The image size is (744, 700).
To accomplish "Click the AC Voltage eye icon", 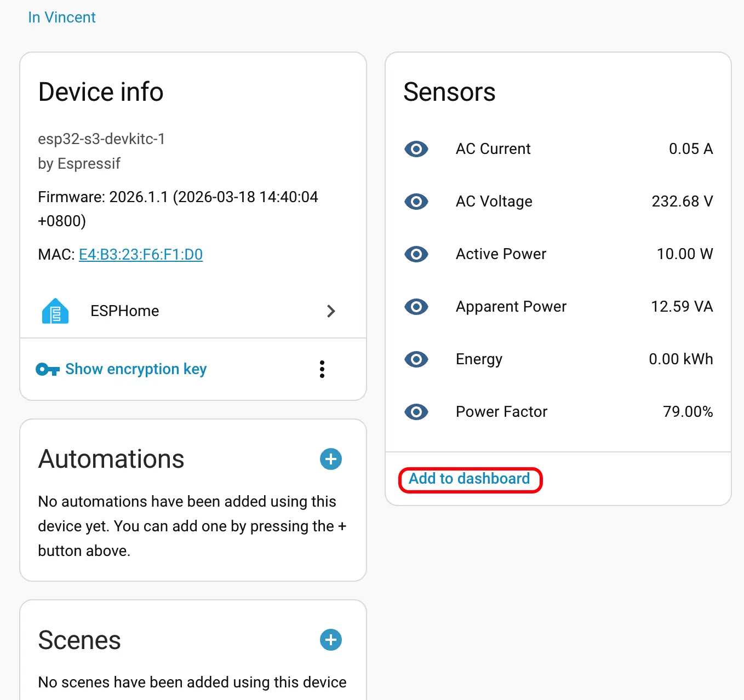I will (x=416, y=202).
